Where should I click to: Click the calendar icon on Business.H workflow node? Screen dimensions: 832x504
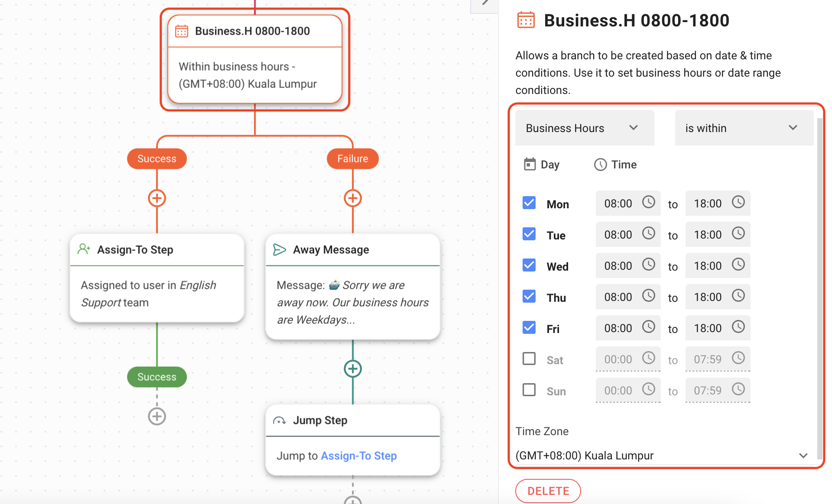pyautogui.click(x=182, y=31)
